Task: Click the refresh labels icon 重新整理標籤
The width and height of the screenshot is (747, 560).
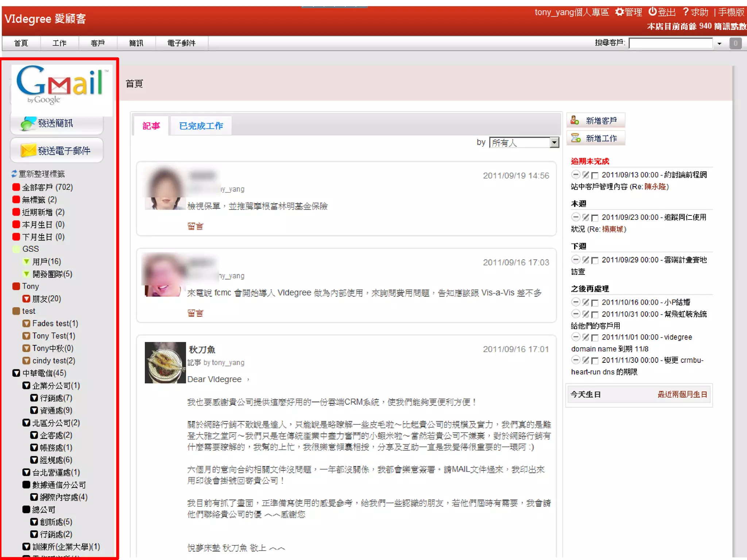Action: [x=14, y=174]
